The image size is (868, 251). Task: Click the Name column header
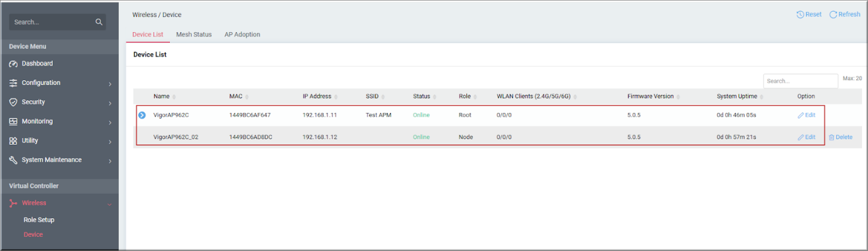pos(161,97)
